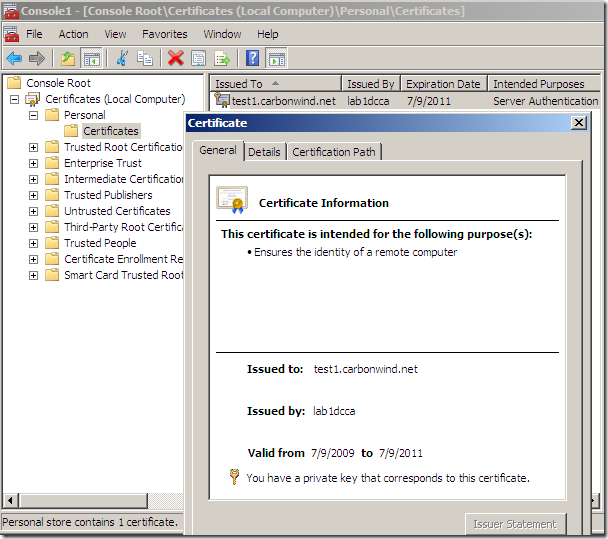This screenshot has height=539, width=608.
Task: Click the blue Help question mark icon
Action: click(252, 59)
